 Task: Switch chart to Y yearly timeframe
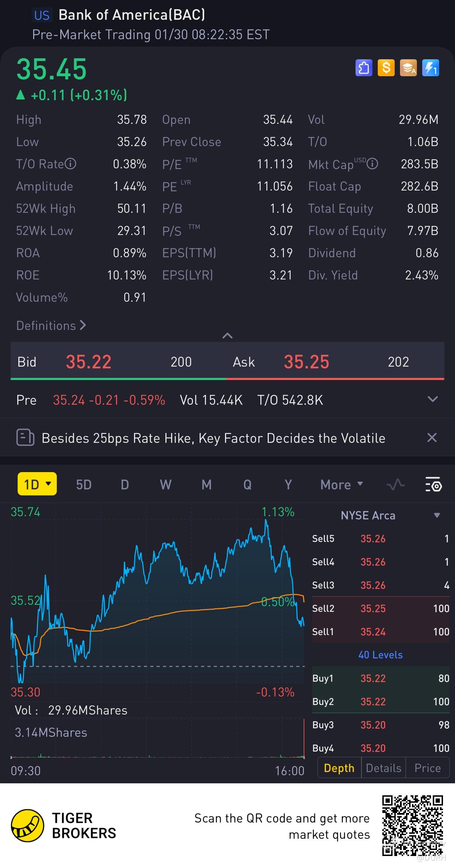[288, 484]
